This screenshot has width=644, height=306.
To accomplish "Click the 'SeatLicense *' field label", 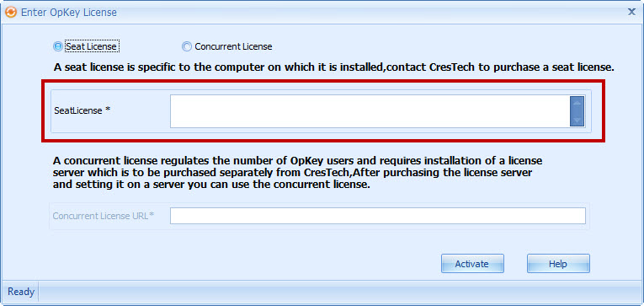I will pyautogui.click(x=82, y=110).
